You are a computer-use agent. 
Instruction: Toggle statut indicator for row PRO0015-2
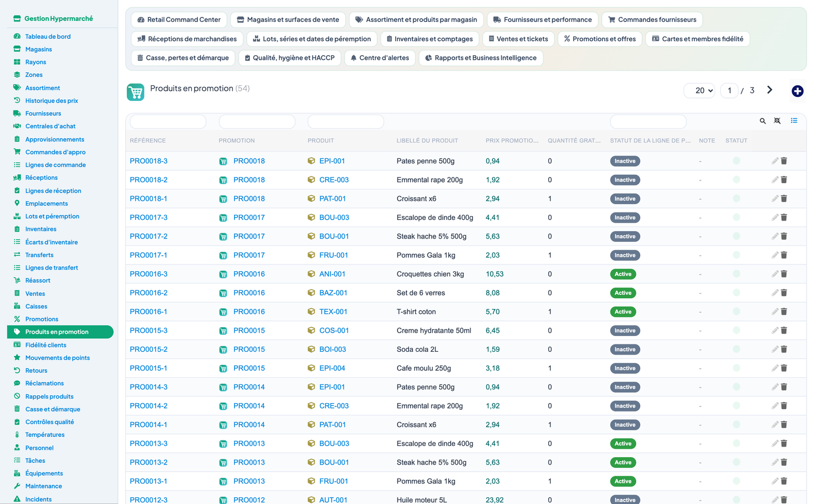point(736,349)
